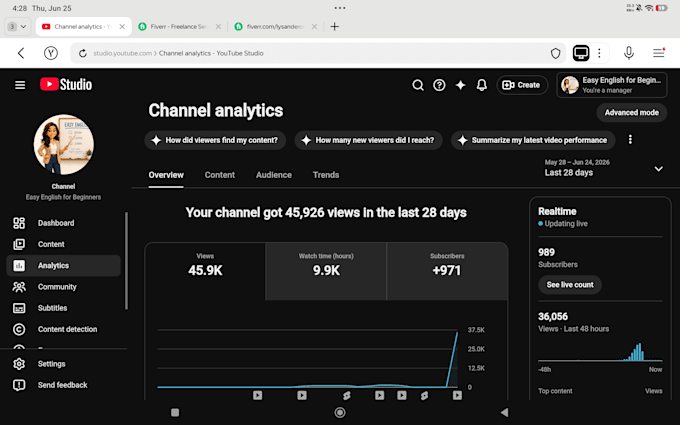Click the Advanced mode button
This screenshot has width=680, height=425.
tap(631, 113)
